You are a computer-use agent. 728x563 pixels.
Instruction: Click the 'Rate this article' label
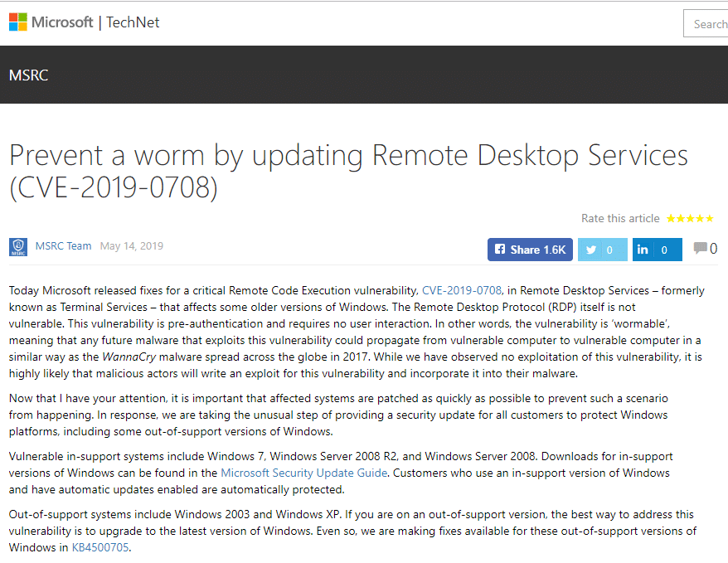coord(620,219)
